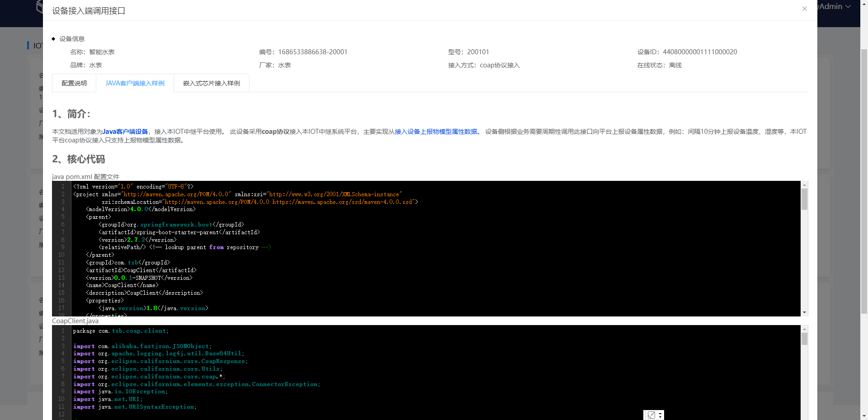This screenshot has width=868, height=420.
Task: Switch to the 嵌入式芯片接入样例 tab
Action: [x=211, y=83]
